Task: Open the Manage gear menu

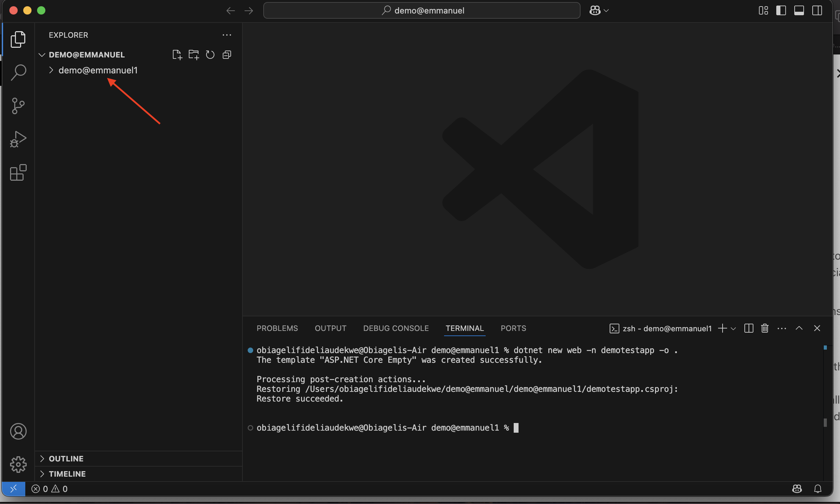Action: (x=18, y=465)
